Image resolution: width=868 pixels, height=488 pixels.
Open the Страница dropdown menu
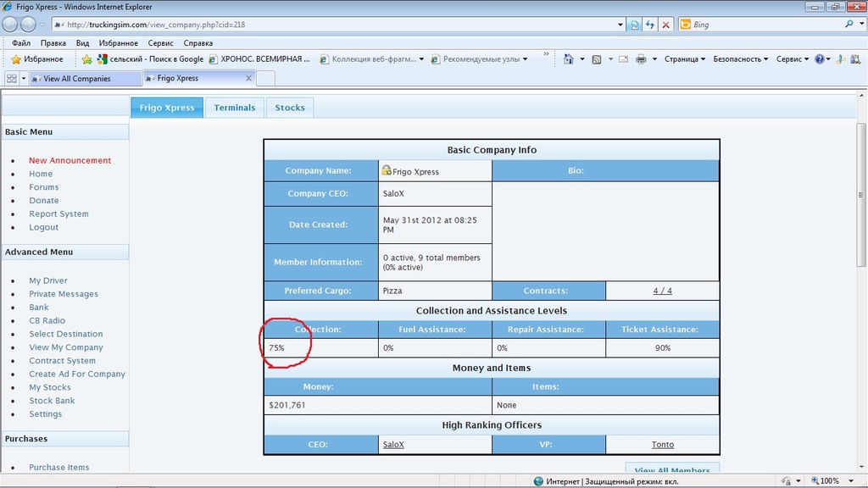(685, 59)
